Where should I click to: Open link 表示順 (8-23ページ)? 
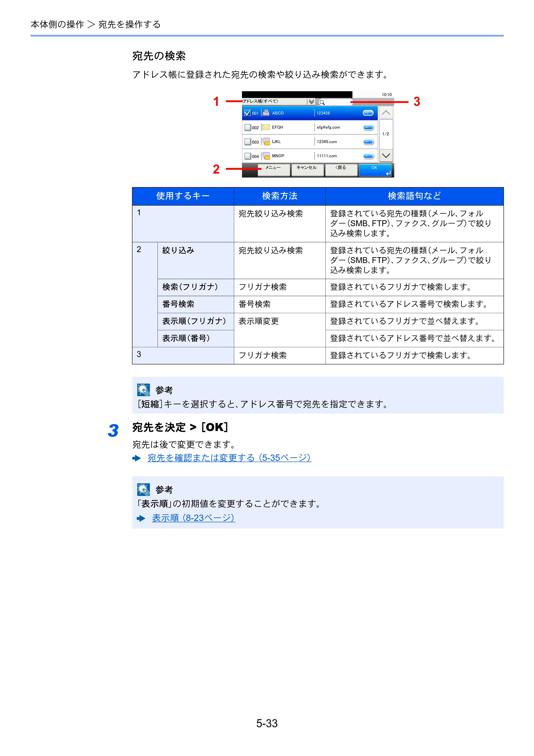193,518
